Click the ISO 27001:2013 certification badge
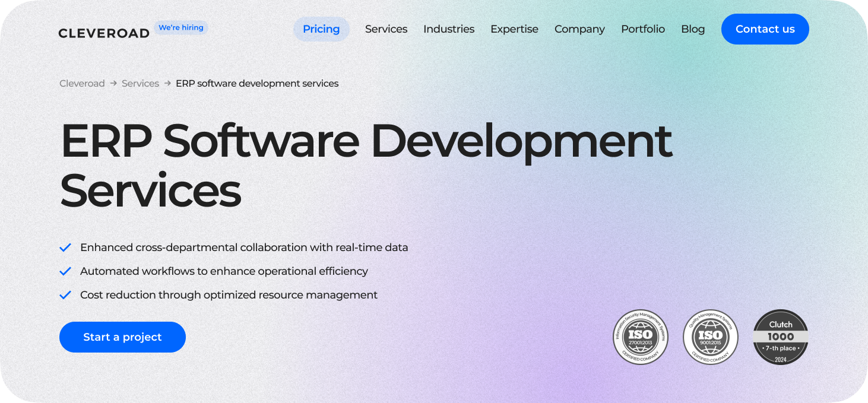Viewport: 868px width, 403px height. pyautogui.click(x=640, y=337)
